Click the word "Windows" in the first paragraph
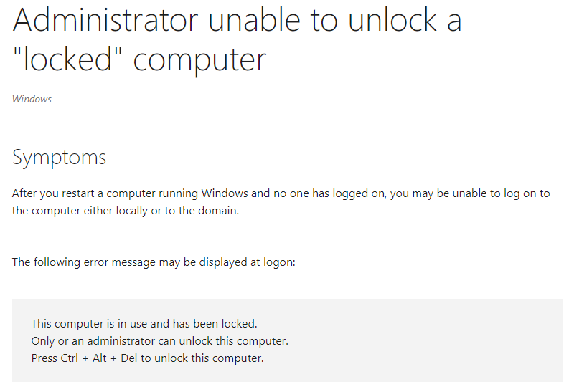 225,193
